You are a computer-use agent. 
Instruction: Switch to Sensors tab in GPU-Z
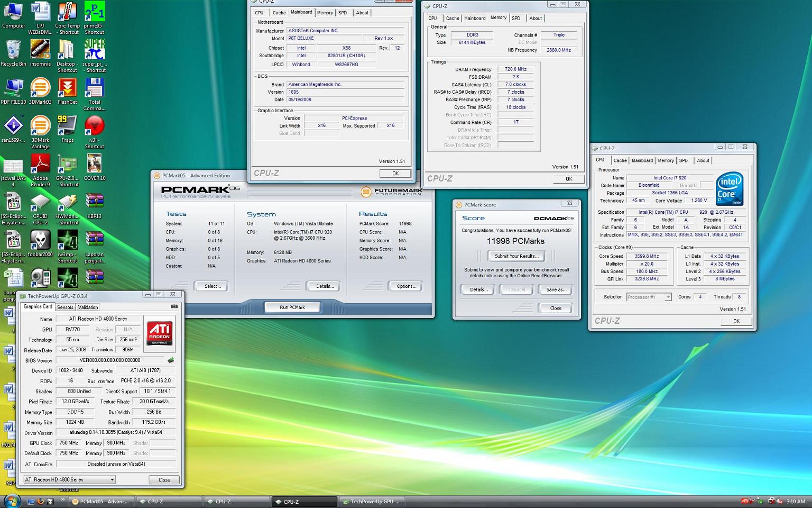click(65, 307)
